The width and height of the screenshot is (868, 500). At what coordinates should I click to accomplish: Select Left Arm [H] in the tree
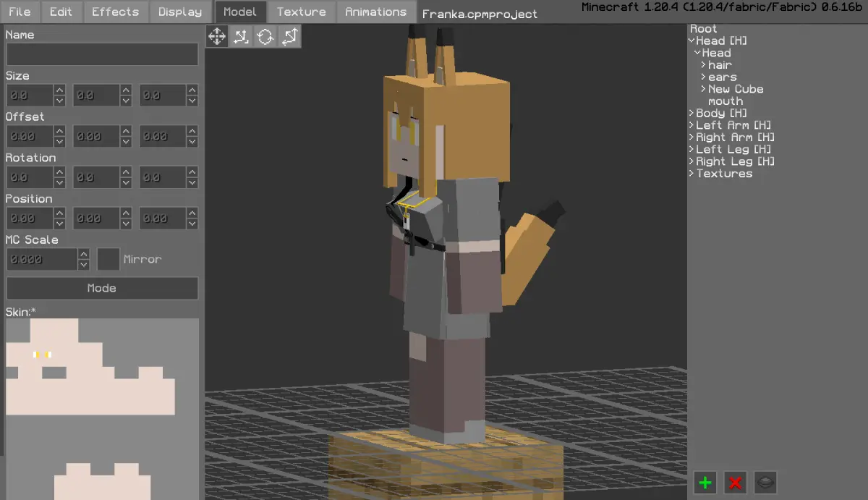pyautogui.click(x=733, y=125)
